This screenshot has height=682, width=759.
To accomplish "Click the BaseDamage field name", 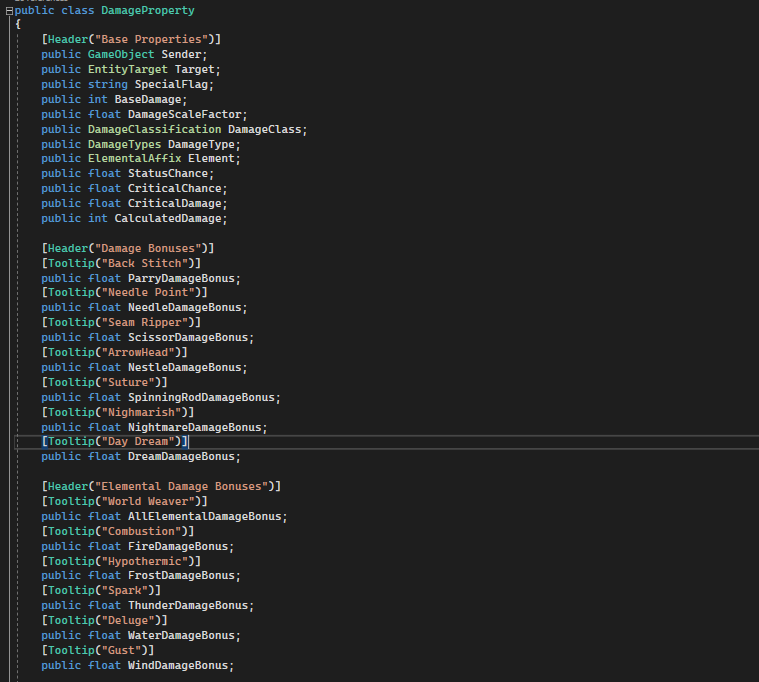I will [148, 99].
